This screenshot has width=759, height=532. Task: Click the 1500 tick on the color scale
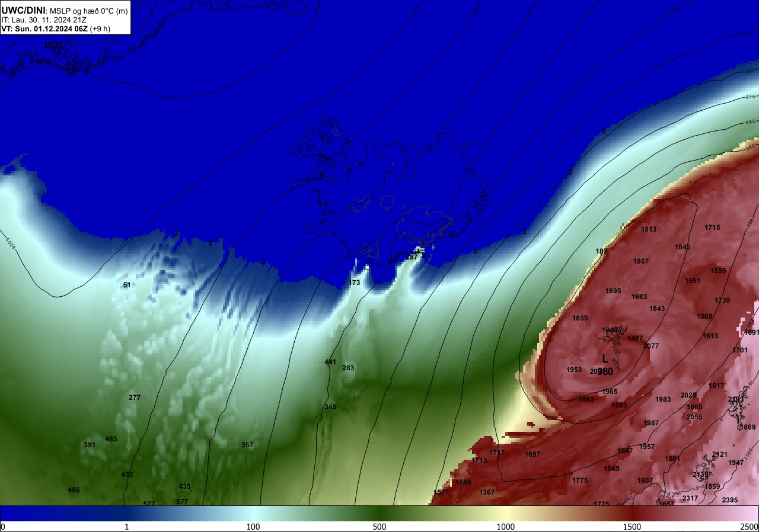[x=632, y=527]
